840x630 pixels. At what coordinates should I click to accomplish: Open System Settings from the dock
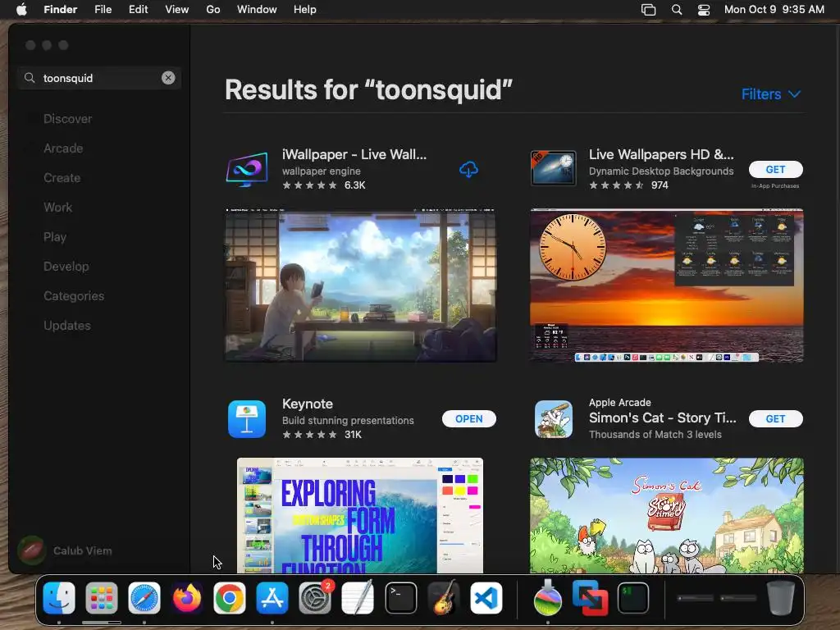315,598
